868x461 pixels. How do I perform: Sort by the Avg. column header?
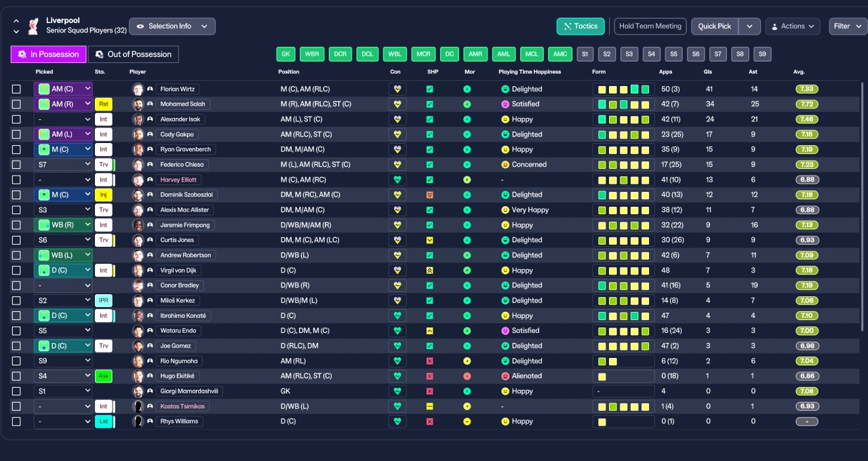coord(799,72)
